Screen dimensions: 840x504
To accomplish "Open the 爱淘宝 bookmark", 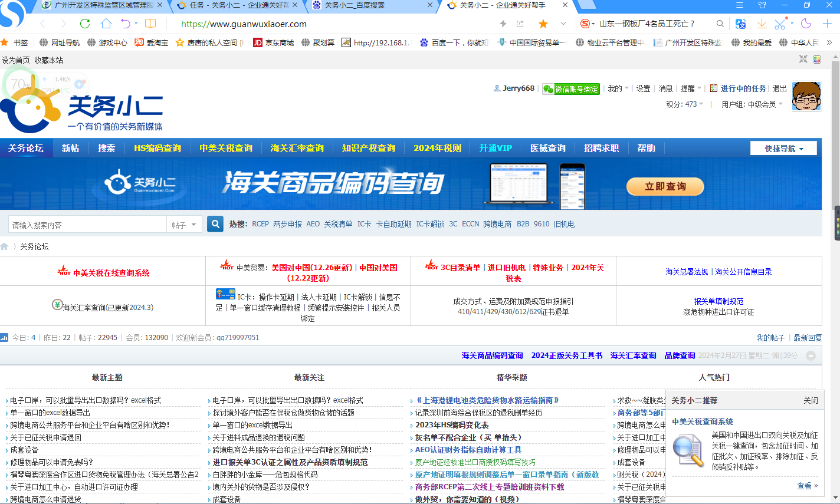I will point(151,42).
